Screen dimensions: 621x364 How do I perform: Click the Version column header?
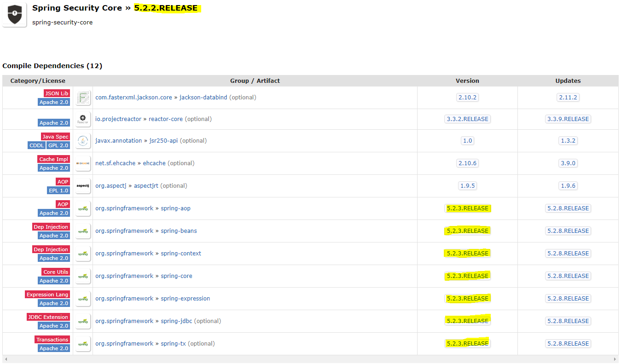click(467, 81)
